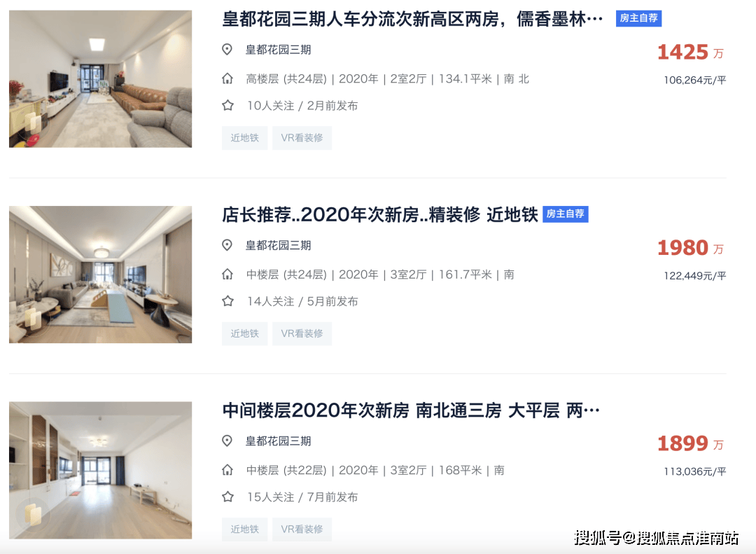Click 近地铁 tag under first listing
Viewport: 756px width, 554px height.
pos(244,138)
